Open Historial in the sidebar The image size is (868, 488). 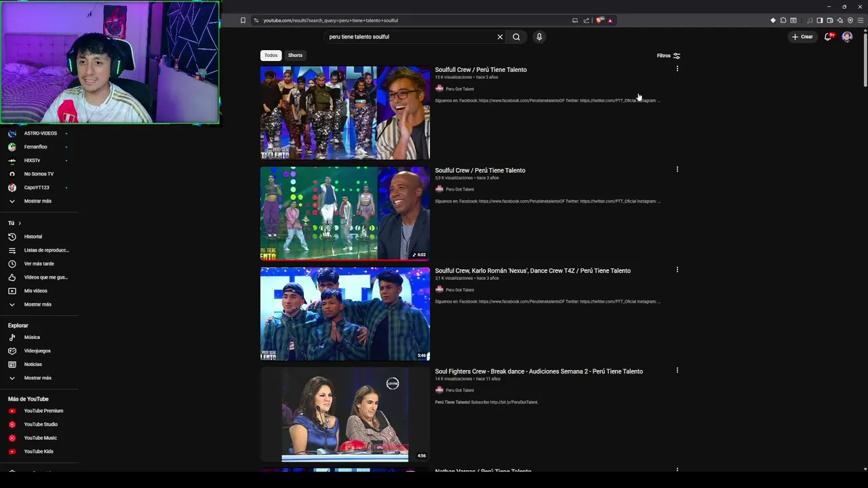33,237
